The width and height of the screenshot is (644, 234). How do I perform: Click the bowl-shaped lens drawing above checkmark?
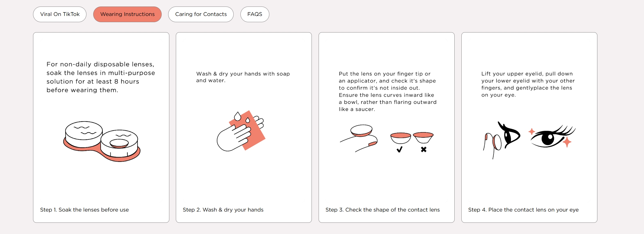(400, 138)
